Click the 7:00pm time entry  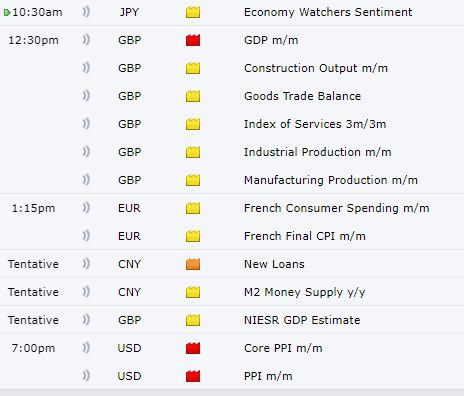pyautogui.click(x=33, y=348)
